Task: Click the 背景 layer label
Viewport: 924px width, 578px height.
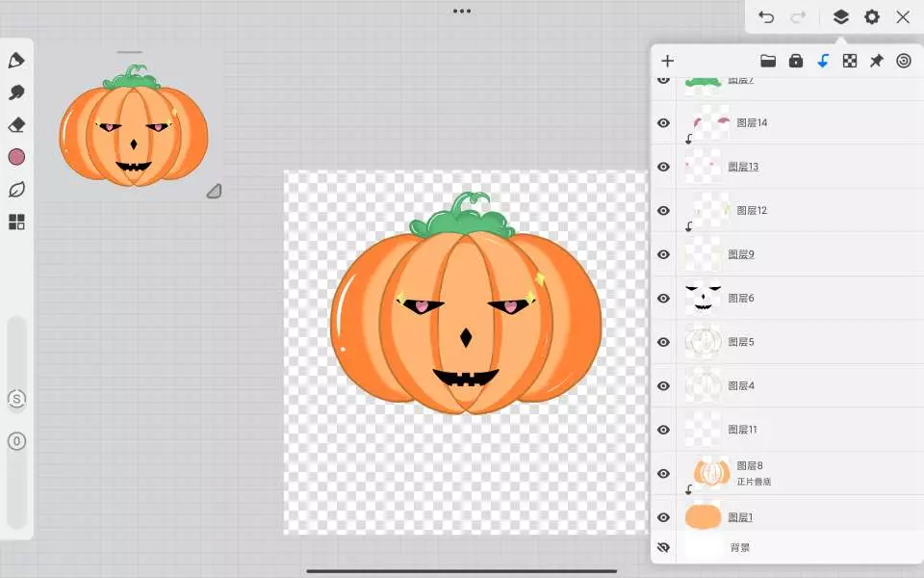Action: pyautogui.click(x=740, y=547)
